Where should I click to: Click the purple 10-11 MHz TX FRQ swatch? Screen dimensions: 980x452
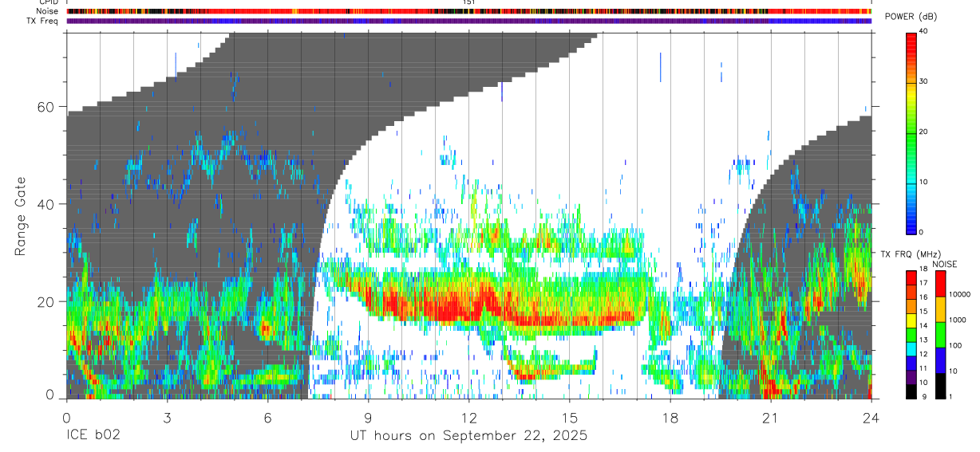[x=912, y=376]
